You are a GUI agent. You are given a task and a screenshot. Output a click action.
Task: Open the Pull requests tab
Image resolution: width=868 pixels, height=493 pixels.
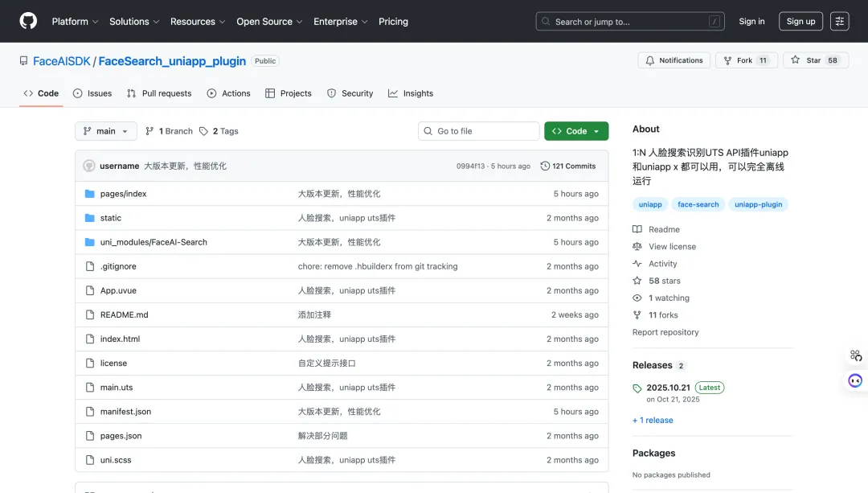159,93
